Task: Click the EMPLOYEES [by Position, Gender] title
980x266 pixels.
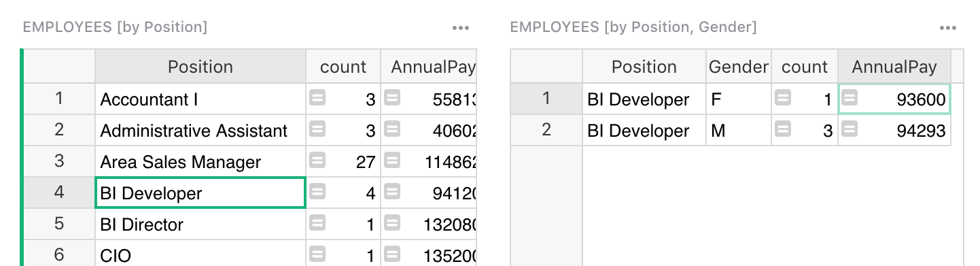Action: (x=633, y=27)
